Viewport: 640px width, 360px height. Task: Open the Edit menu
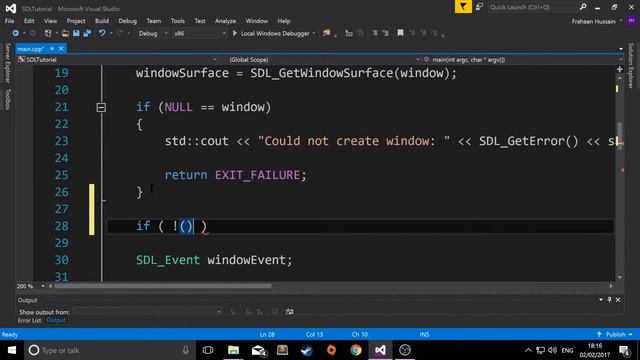[29, 21]
